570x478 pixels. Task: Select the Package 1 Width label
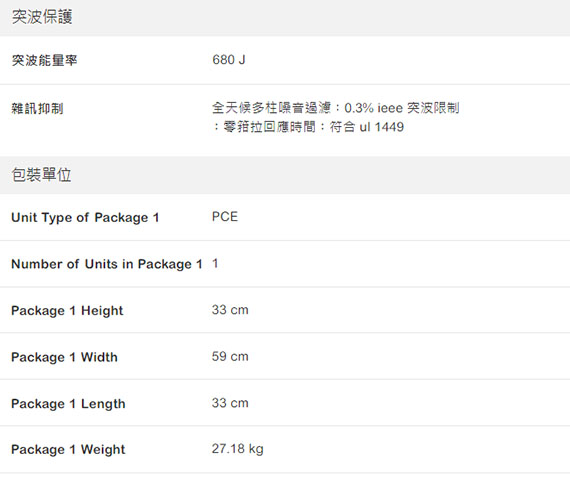[64, 357]
